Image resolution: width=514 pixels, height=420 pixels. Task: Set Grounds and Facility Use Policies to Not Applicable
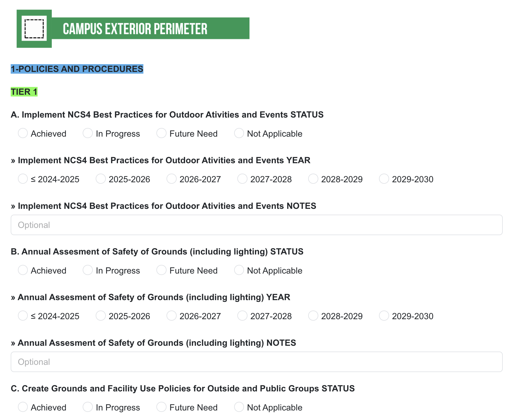click(239, 407)
